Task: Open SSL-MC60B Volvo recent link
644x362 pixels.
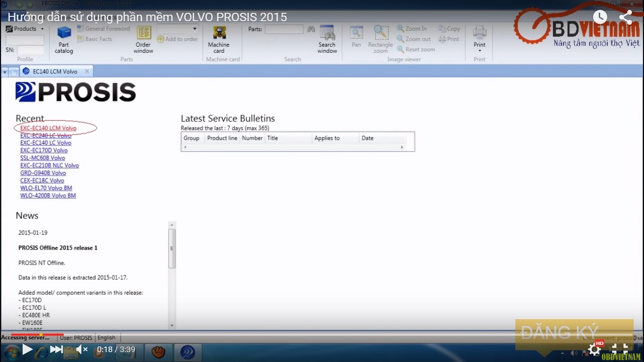Action: click(x=42, y=158)
